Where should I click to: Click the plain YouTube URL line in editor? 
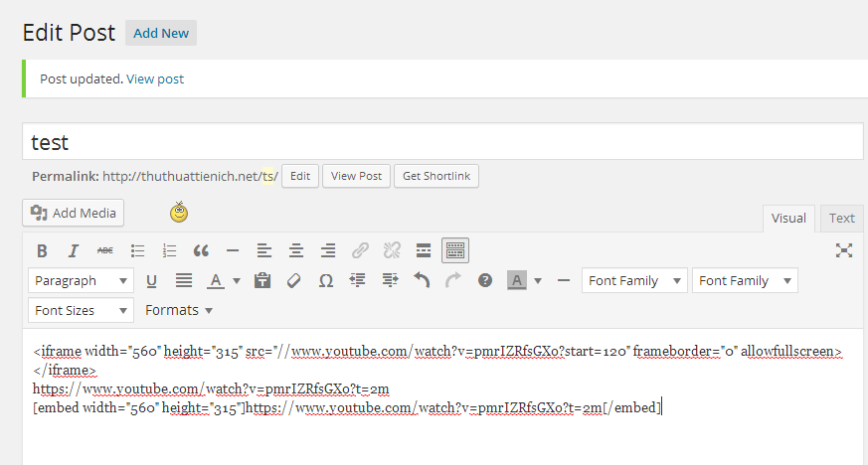pos(211,388)
